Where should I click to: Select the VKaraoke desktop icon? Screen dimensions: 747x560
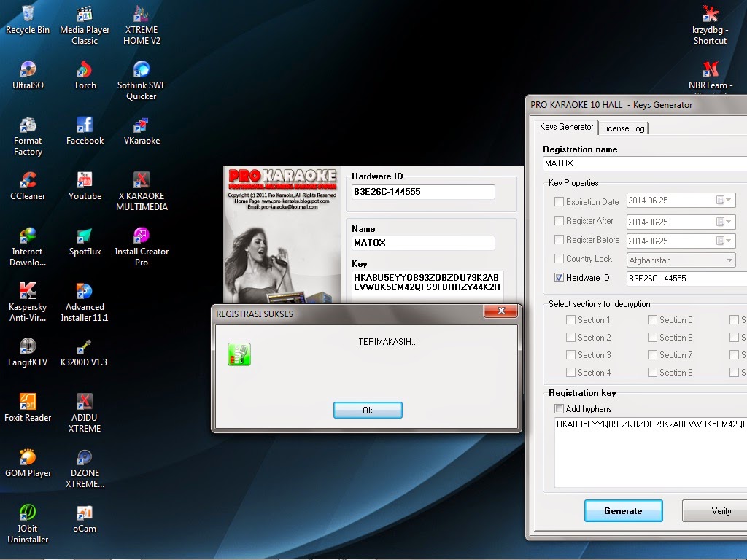pyautogui.click(x=142, y=131)
